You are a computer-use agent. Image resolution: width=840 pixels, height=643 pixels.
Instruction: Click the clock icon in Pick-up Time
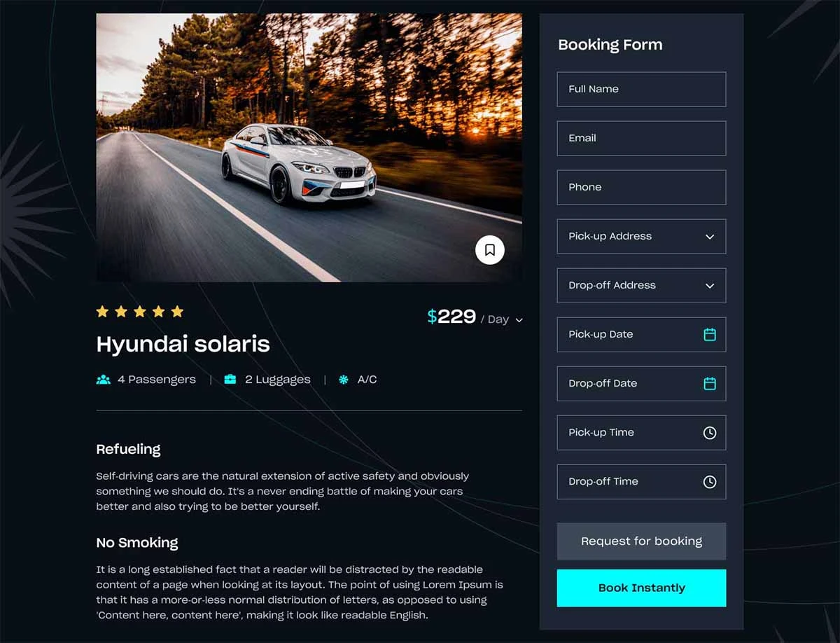tap(710, 433)
